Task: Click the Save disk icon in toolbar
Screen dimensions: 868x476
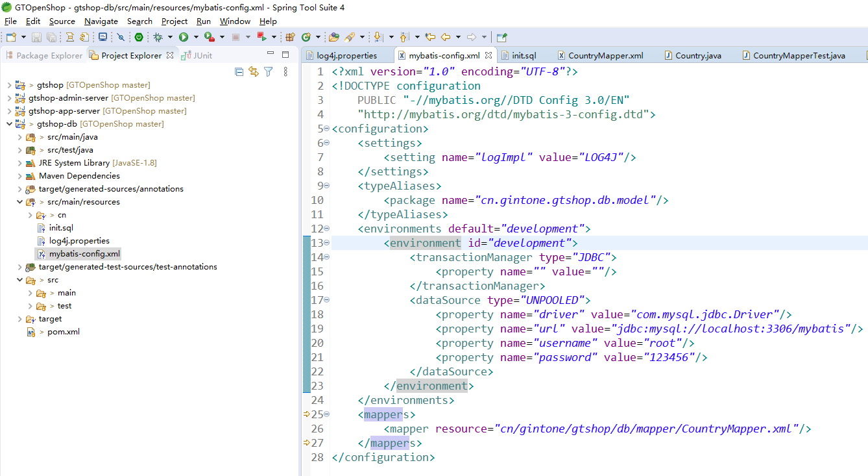Action: pos(36,38)
